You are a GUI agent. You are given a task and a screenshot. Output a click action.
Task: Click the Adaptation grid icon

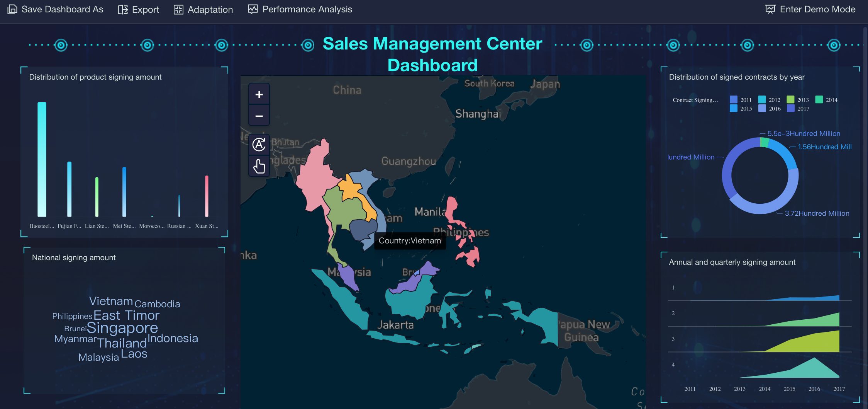(x=178, y=10)
